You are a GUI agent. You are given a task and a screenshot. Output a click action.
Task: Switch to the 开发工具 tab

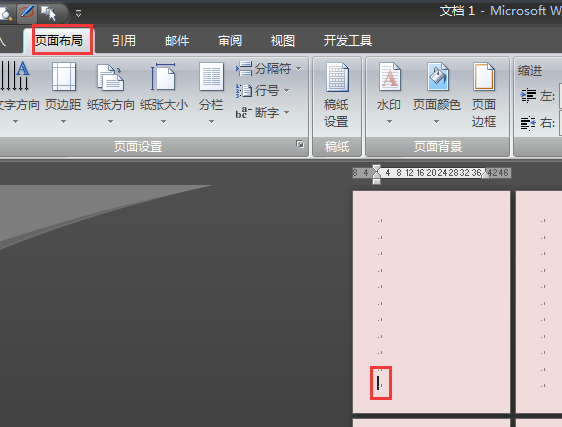click(348, 41)
